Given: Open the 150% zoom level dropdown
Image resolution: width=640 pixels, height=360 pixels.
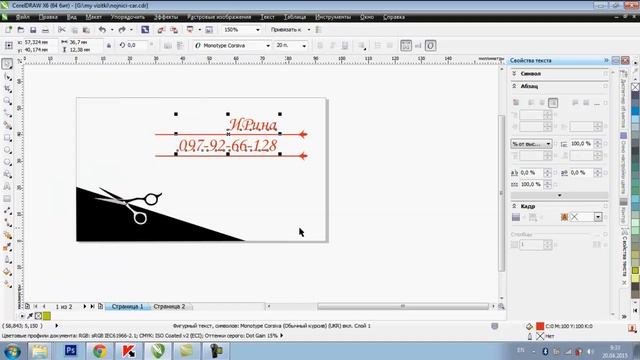Looking at the screenshot, I should click(x=258, y=30).
